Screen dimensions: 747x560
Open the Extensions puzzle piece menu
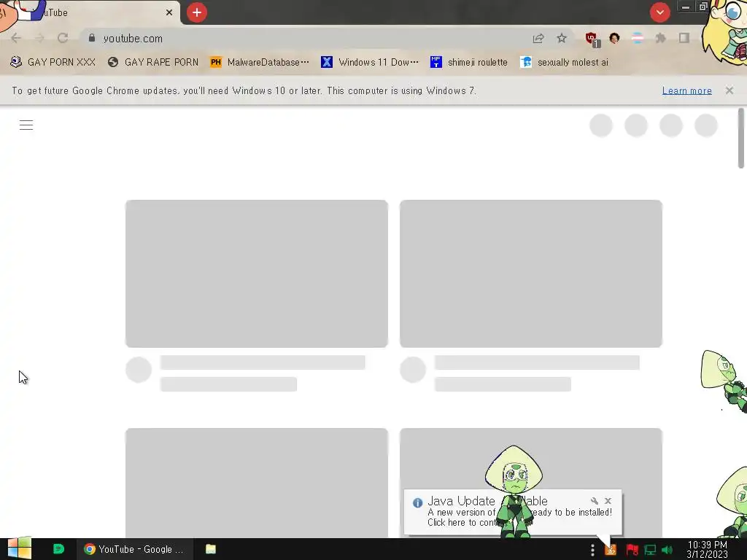[660, 38]
